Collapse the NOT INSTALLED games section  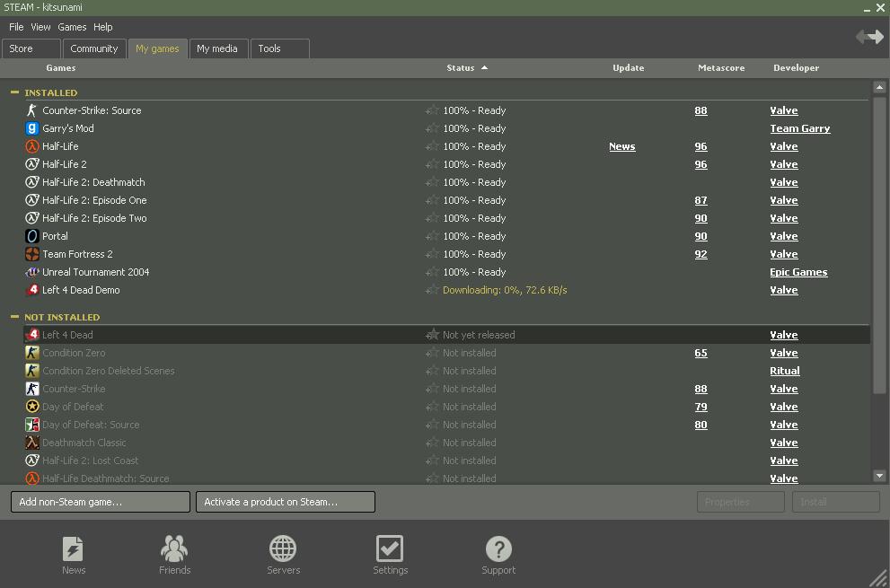[14, 317]
